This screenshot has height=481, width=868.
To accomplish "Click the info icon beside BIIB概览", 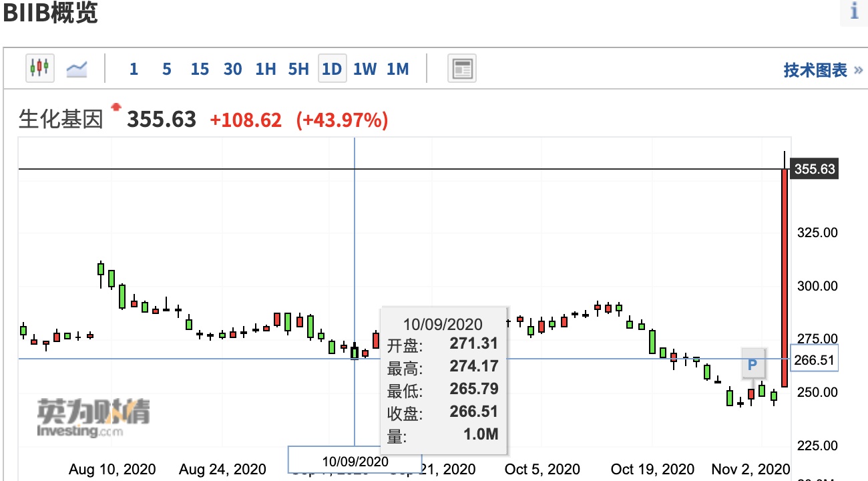I will pyautogui.click(x=854, y=12).
